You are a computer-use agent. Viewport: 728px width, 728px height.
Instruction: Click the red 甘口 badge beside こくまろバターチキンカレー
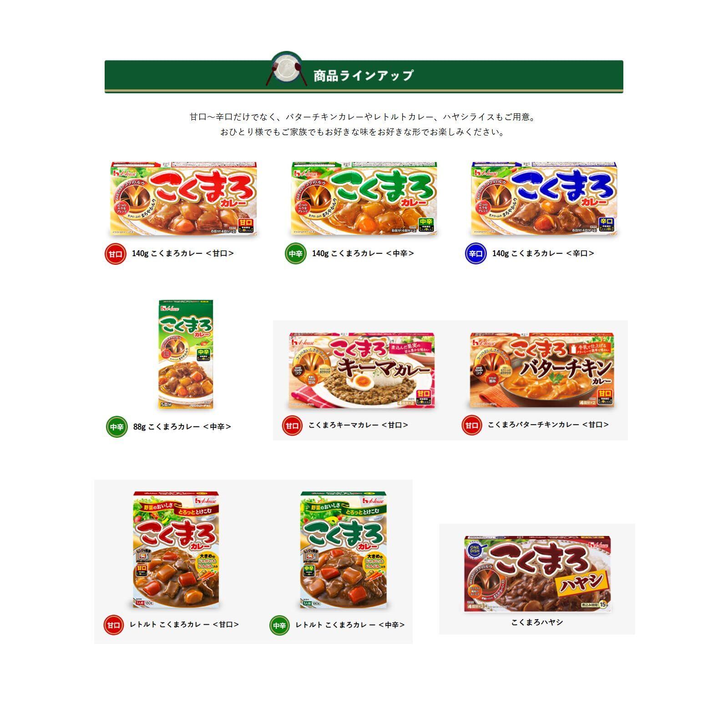tap(472, 425)
